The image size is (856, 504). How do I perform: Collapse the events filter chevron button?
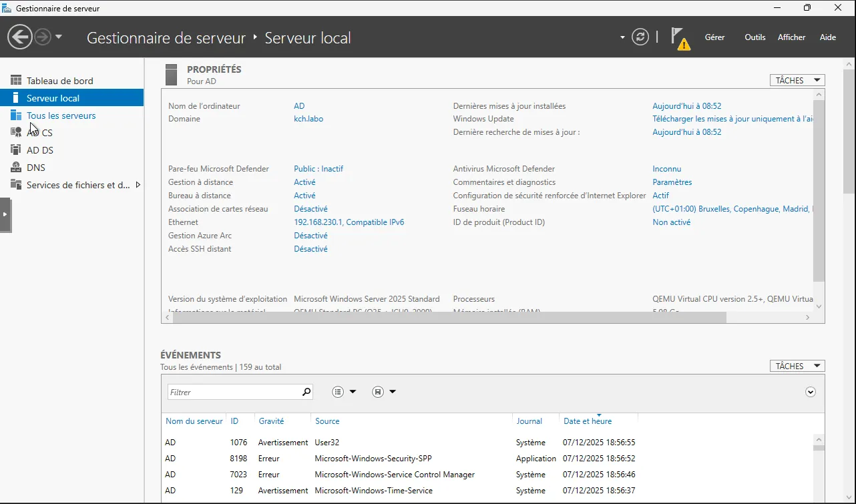811,392
